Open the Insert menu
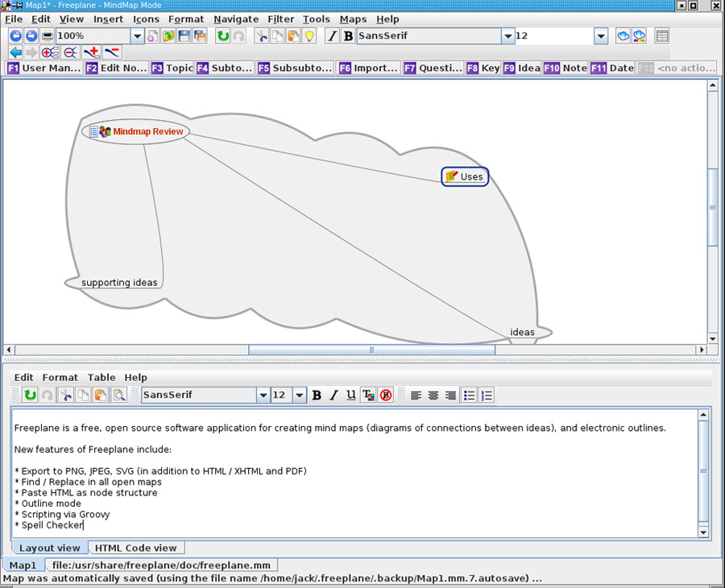The width and height of the screenshot is (725, 588). [108, 19]
